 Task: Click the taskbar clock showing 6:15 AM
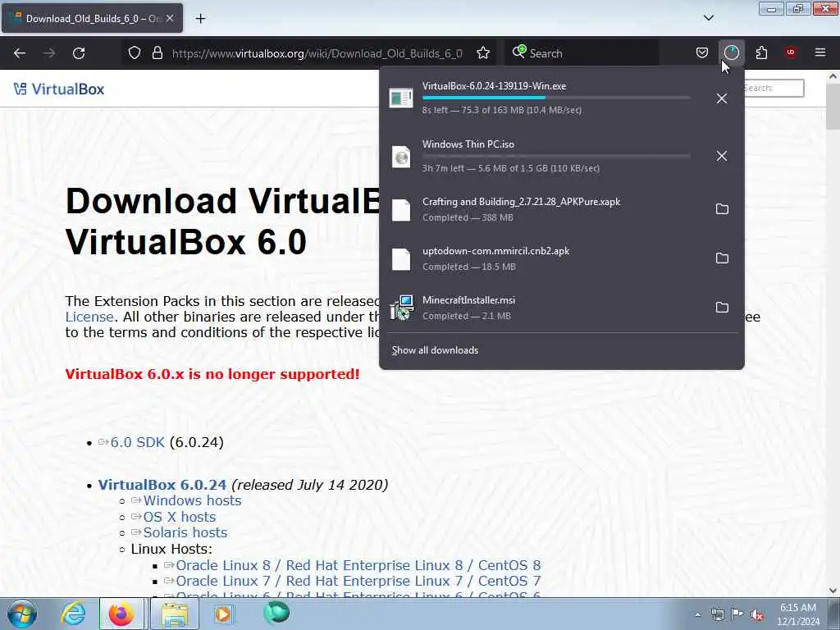click(x=798, y=614)
